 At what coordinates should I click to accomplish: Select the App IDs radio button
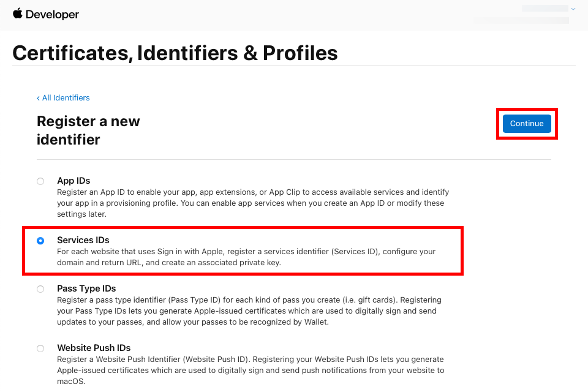pyautogui.click(x=40, y=181)
